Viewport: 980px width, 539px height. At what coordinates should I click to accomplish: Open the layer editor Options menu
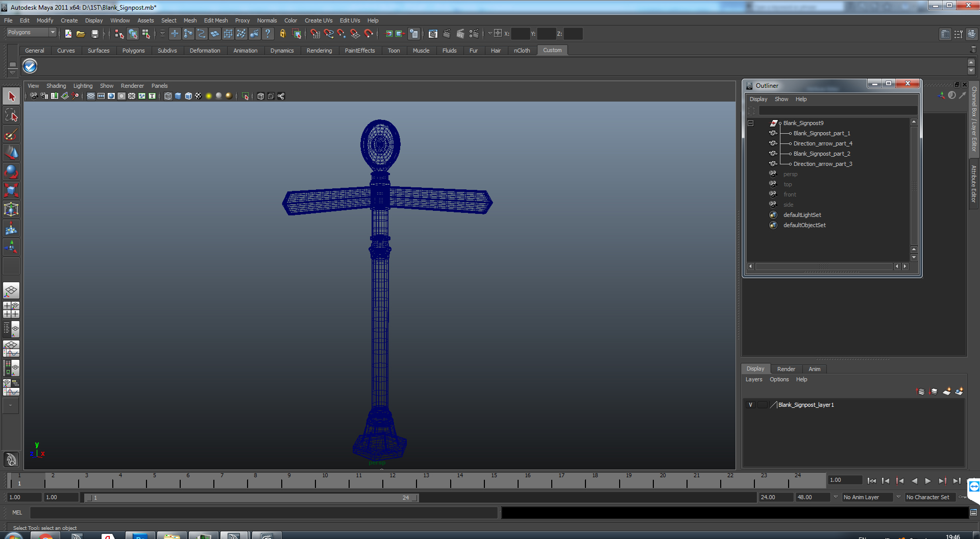click(x=779, y=379)
